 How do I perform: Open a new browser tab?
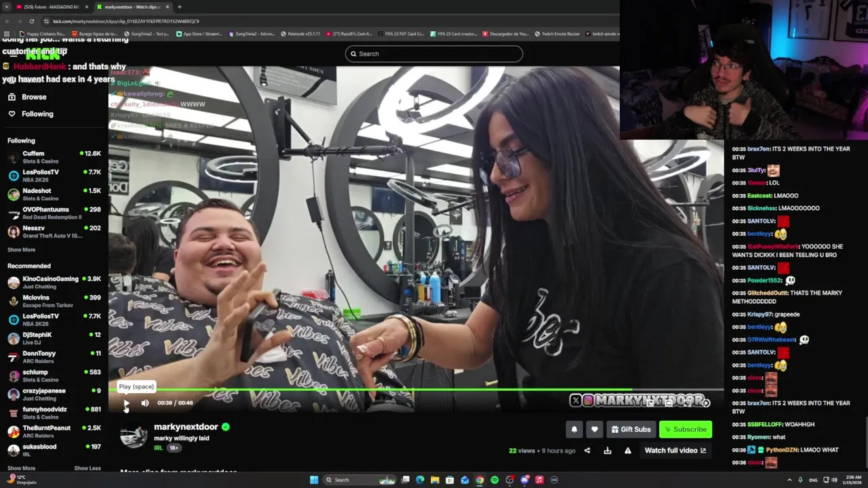pos(179,7)
